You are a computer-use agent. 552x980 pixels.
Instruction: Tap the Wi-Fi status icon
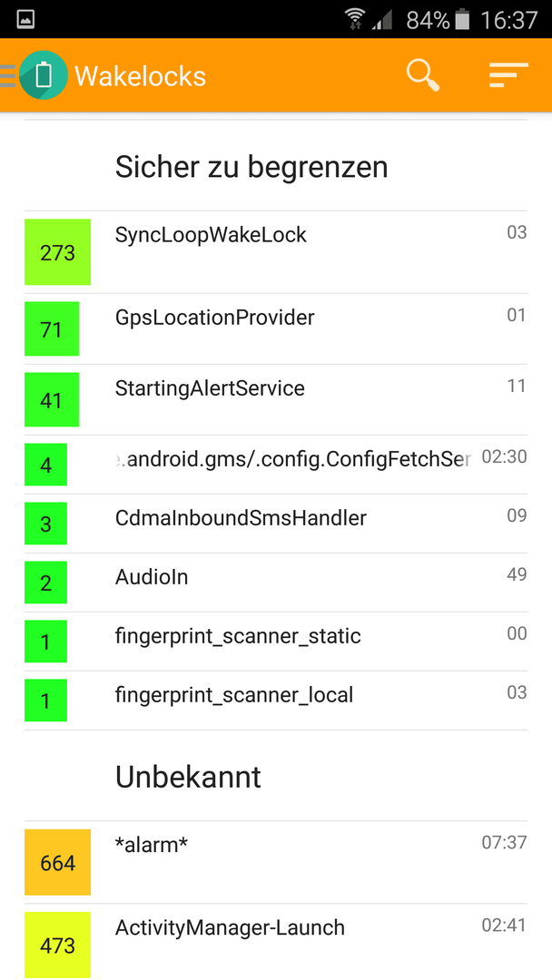coord(355,19)
